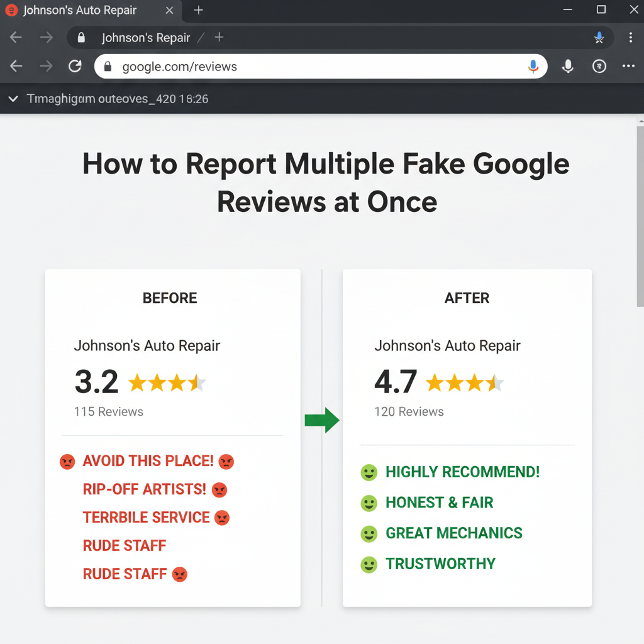Click the page vertical scrollbar thumb
This screenshot has height=644, width=644.
(x=640, y=216)
